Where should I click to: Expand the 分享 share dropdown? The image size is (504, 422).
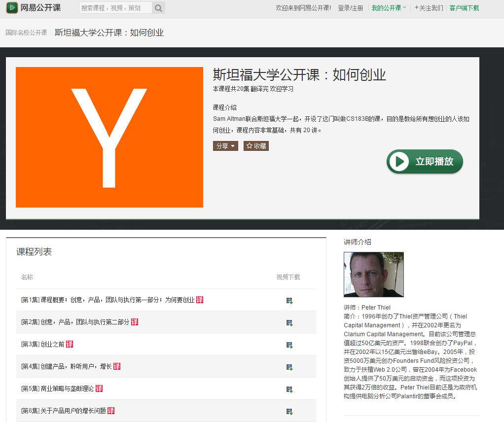coord(225,146)
